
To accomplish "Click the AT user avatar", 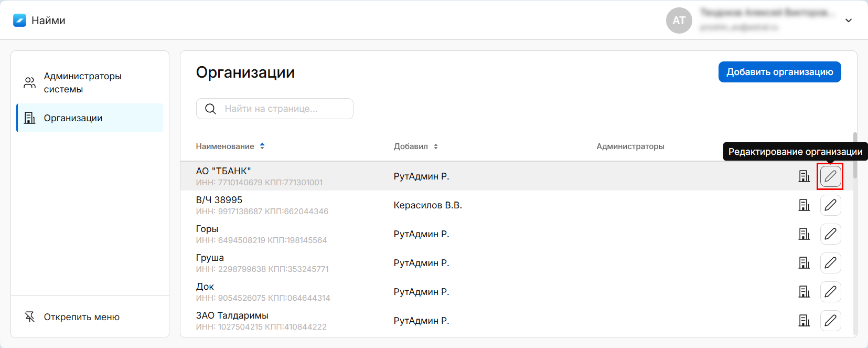I will (x=679, y=20).
